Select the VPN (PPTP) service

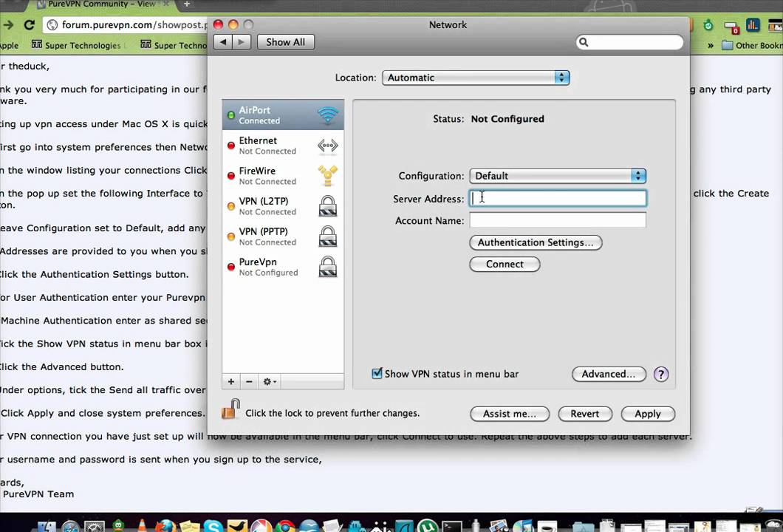coord(283,236)
